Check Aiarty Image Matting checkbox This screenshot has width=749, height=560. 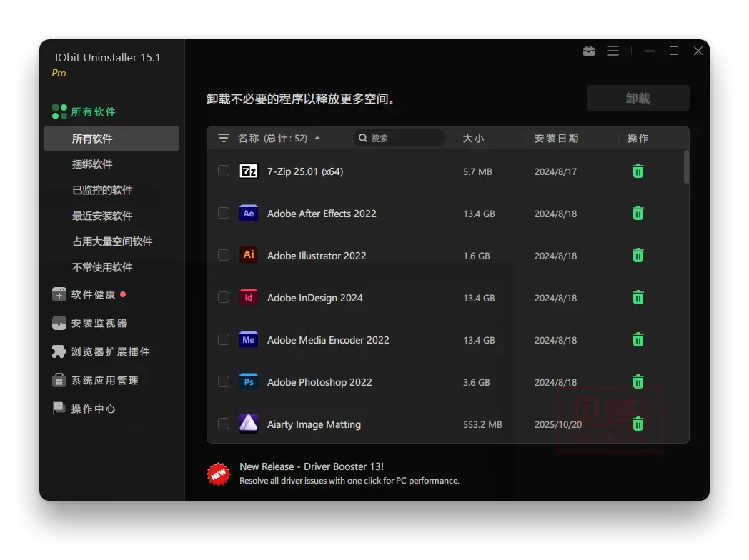point(224,424)
